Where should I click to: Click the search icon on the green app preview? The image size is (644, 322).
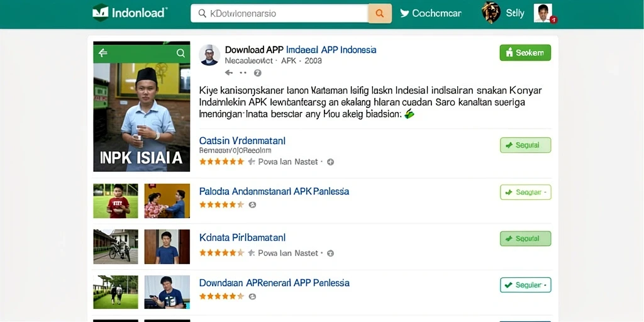[180, 53]
